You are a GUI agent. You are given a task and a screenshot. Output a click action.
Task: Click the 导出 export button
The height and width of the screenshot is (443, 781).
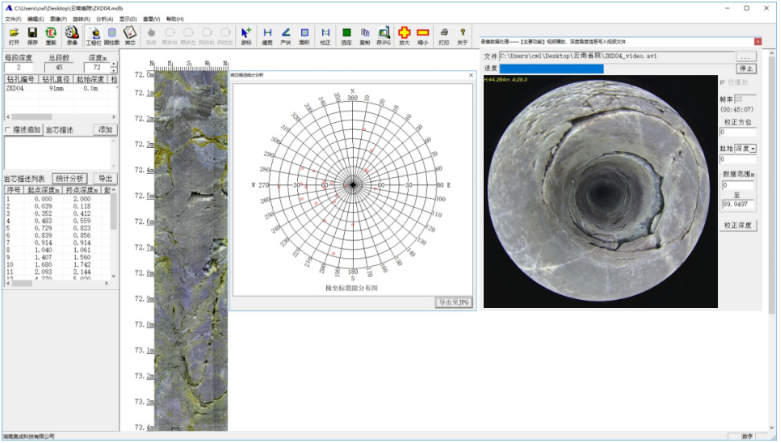[105, 178]
